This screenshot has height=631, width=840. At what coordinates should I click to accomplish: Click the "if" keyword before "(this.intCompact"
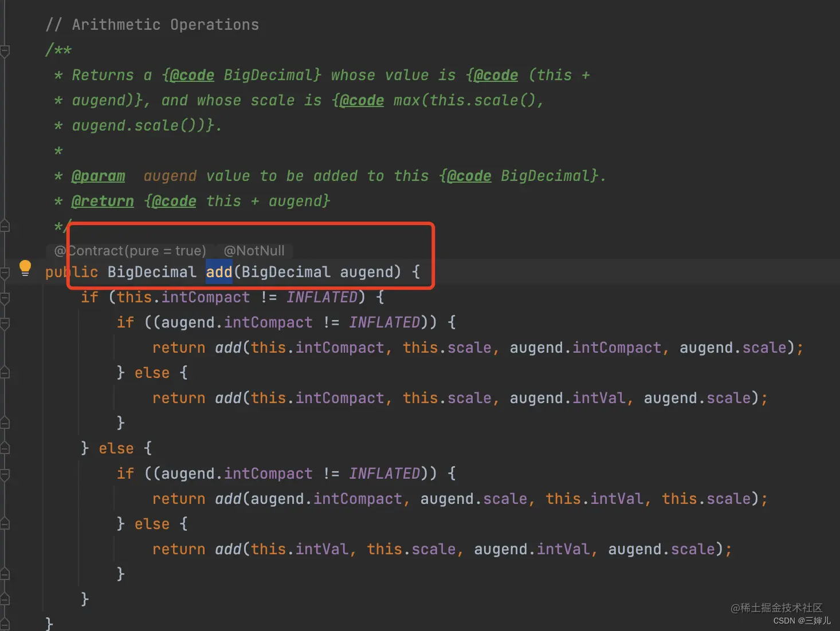point(89,297)
